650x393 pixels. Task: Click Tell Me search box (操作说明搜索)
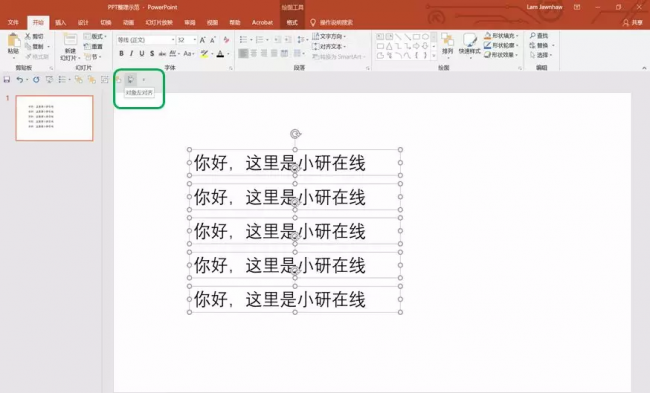(x=332, y=22)
